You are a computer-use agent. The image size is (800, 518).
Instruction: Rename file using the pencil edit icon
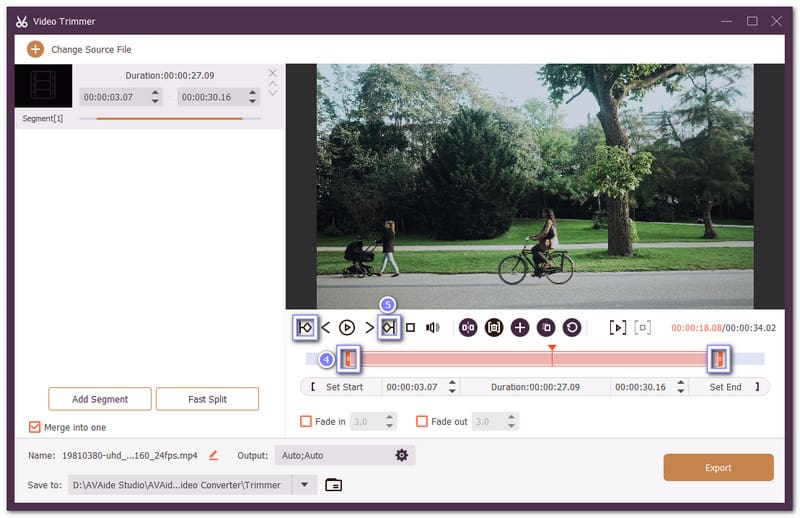click(x=213, y=455)
